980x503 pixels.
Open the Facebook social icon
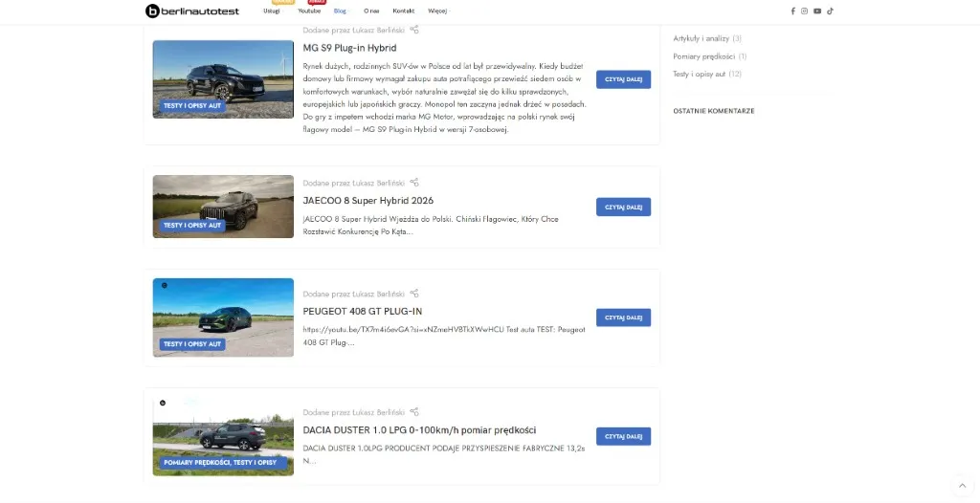[x=792, y=11]
